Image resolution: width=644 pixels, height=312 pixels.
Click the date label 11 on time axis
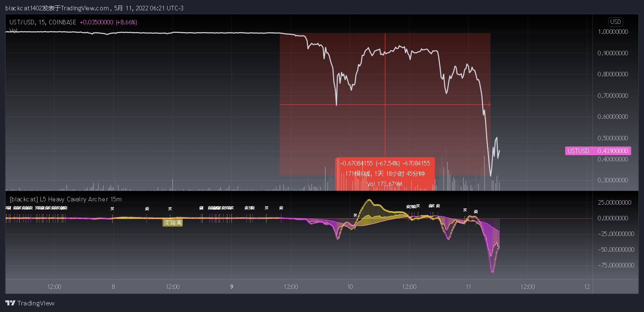pyautogui.click(x=468, y=286)
